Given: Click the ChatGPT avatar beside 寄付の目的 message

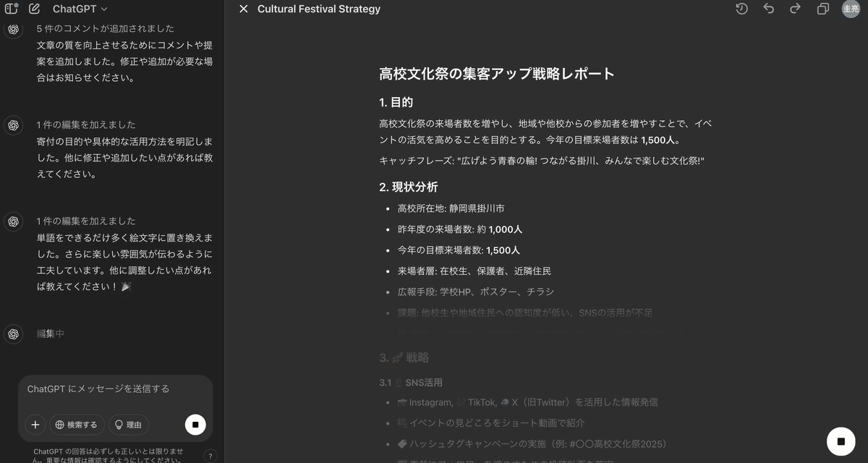Looking at the screenshot, I should pyautogui.click(x=13, y=125).
